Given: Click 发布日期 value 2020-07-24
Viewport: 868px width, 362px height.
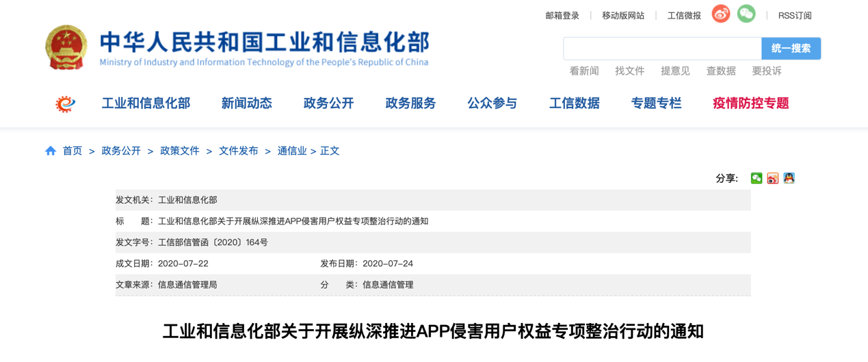Looking at the screenshot, I should [x=388, y=263].
